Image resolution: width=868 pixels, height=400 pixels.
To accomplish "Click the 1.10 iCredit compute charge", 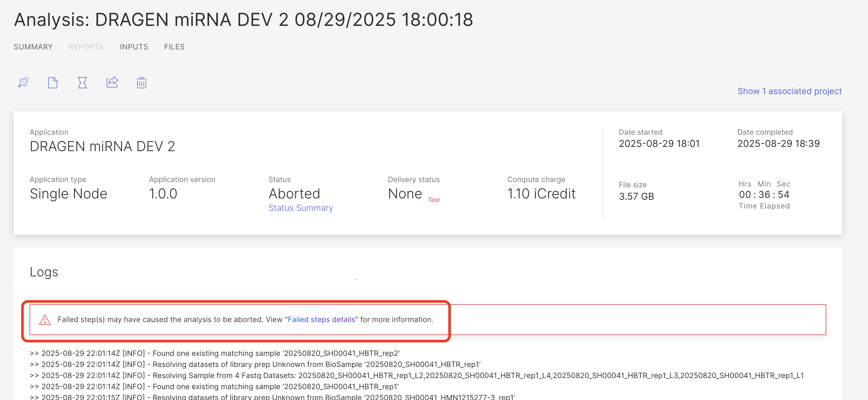I will [x=541, y=194].
